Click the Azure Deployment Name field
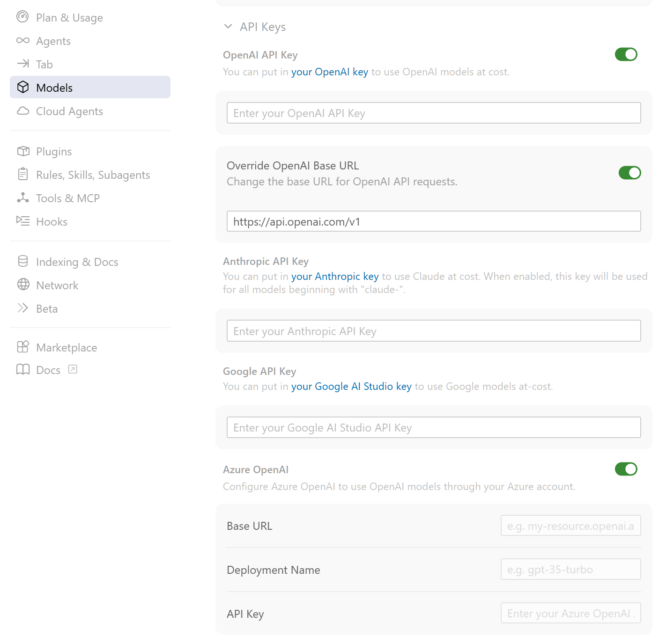Image resolution: width=666 pixels, height=644 pixels. coord(571,569)
